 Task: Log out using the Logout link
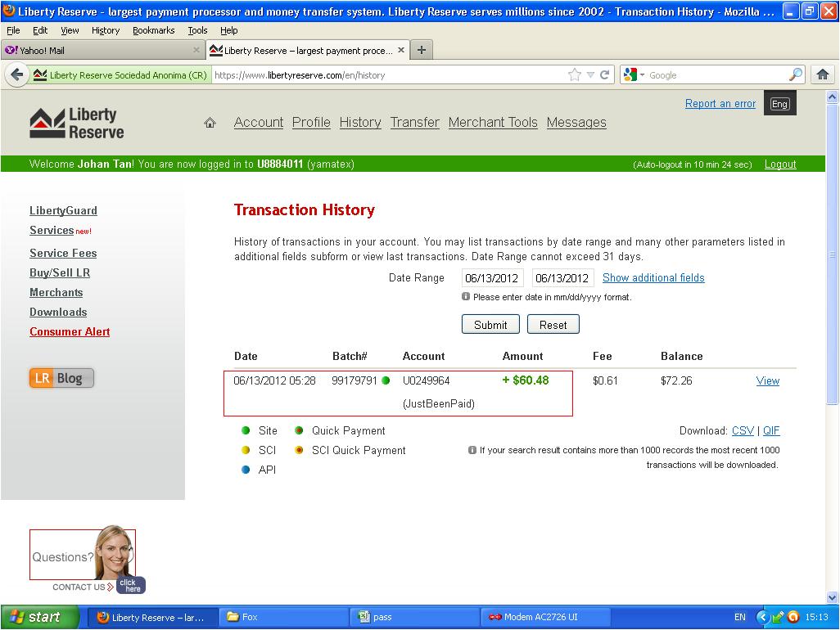click(x=780, y=164)
